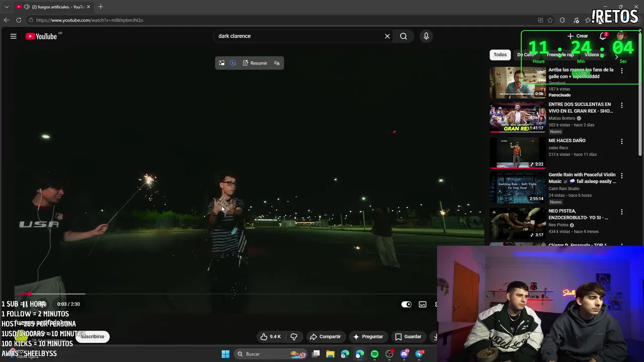This screenshot has height=362, width=644.
Task: Open Task View on the taskbar
Action: pos(316,354)
